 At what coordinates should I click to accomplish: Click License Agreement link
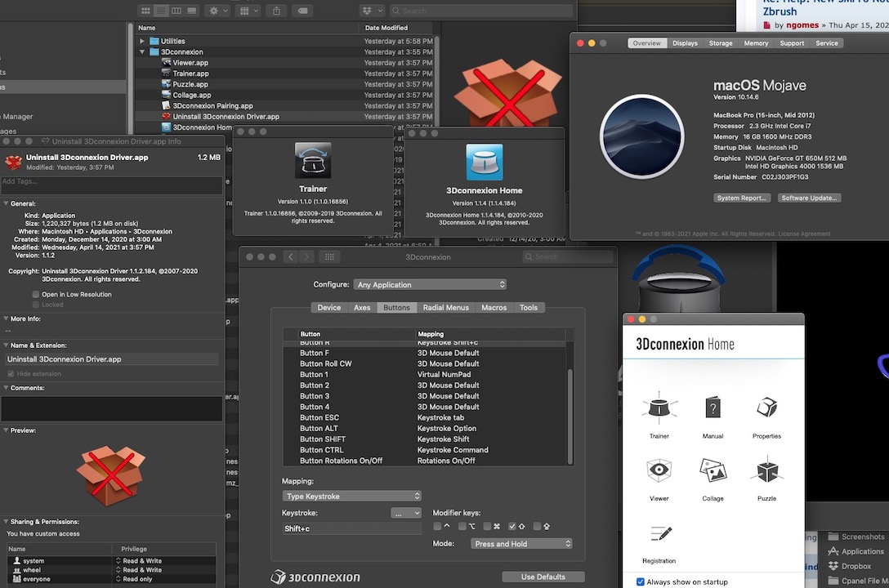[x=804, y=234]
